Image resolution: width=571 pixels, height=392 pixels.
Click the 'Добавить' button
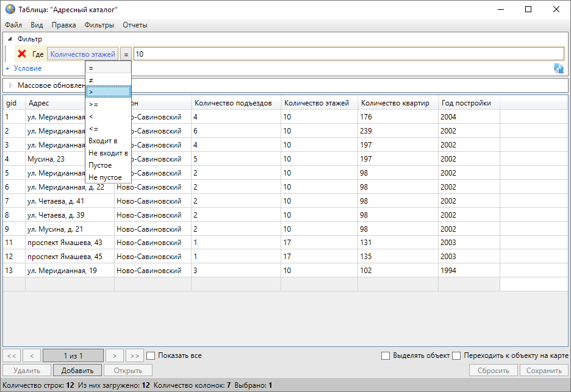(77, 370)
